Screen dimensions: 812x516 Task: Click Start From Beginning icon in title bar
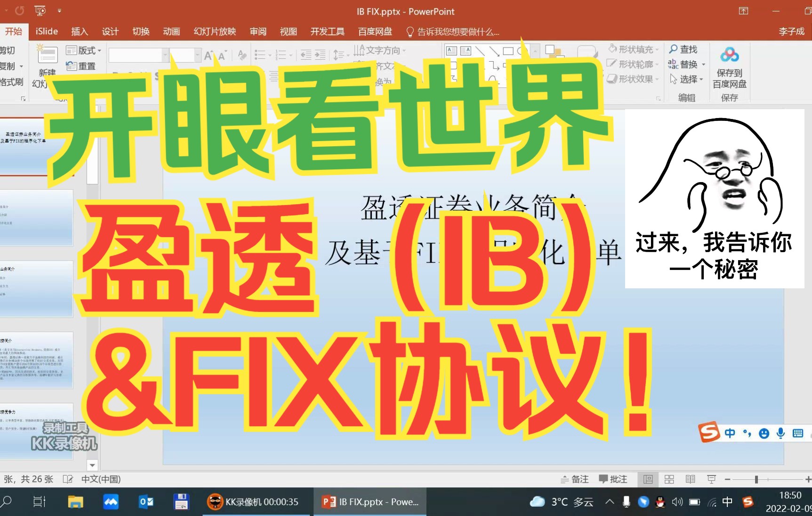[40, 10]
